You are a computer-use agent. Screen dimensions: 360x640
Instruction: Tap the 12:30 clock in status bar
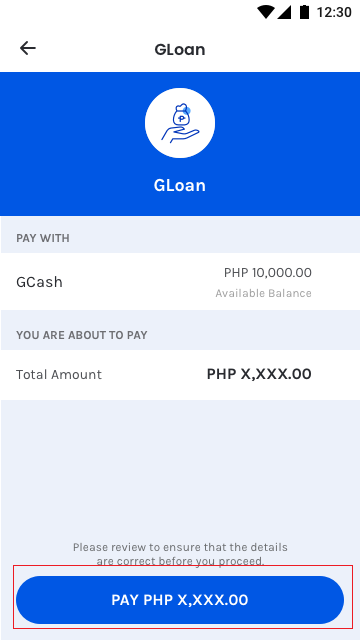(334, 12)
